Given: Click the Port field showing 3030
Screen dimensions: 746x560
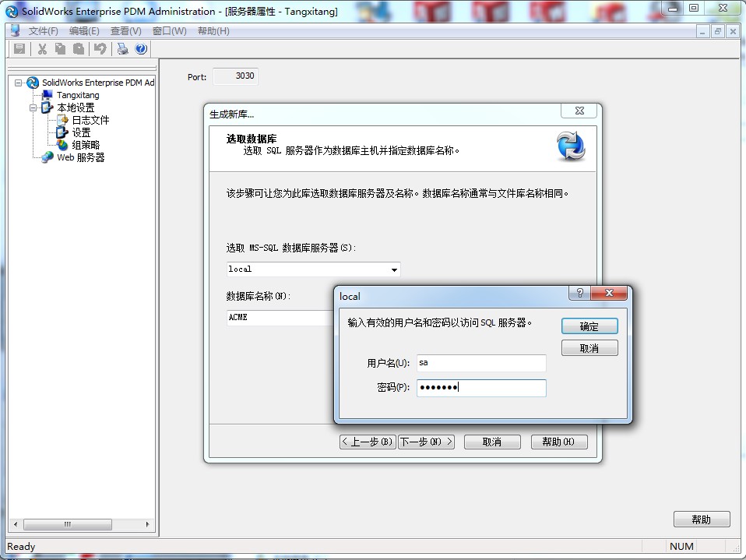Looking at the screenshot, I should pyautogui.click(x=235, y=76).
